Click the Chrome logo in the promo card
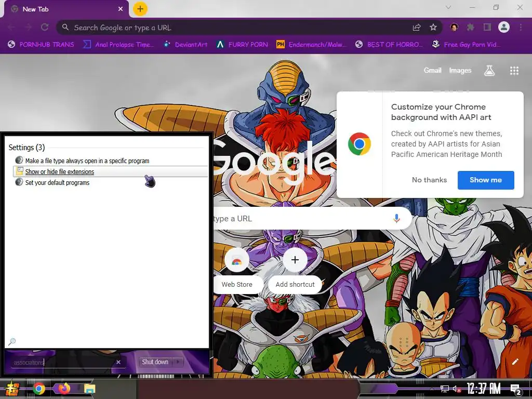This screenshot has width=532, height=399. (360, 144)
